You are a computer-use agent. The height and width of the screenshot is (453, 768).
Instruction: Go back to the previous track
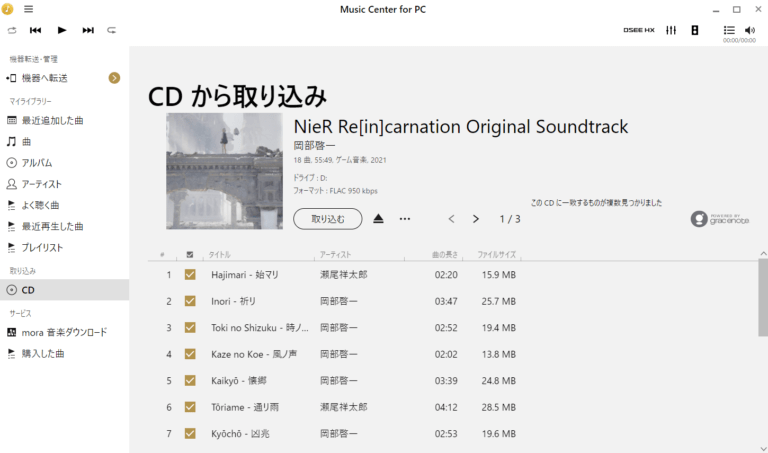click(36, 30)
